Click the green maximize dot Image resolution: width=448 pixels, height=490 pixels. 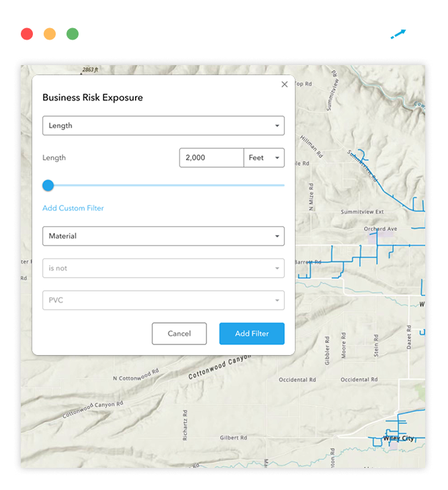73,34
